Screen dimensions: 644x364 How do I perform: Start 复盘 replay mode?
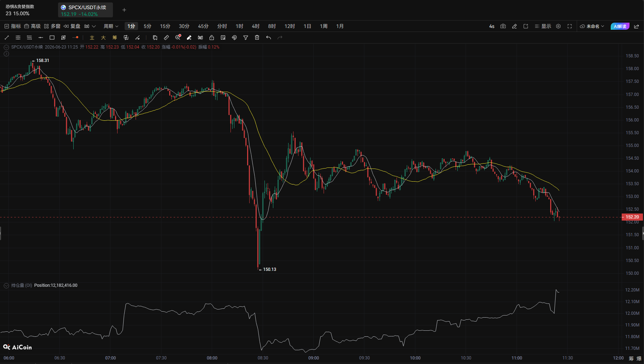[72, 26]
